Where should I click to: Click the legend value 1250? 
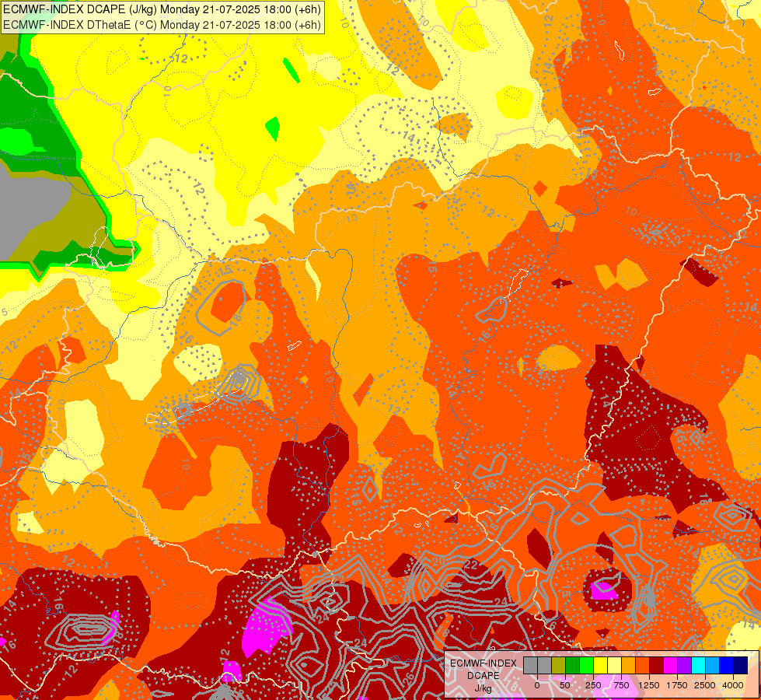pyautogui.click(x=649, y=685)
